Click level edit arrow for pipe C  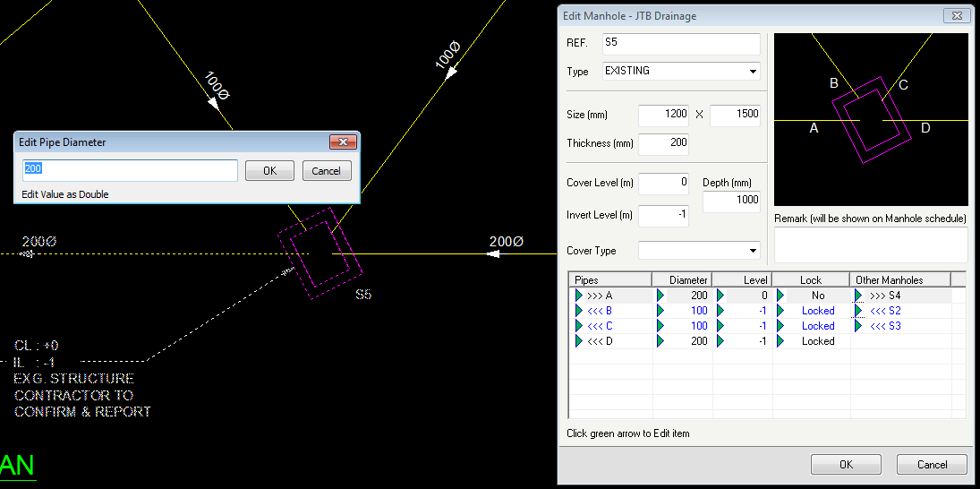(720, 326)
